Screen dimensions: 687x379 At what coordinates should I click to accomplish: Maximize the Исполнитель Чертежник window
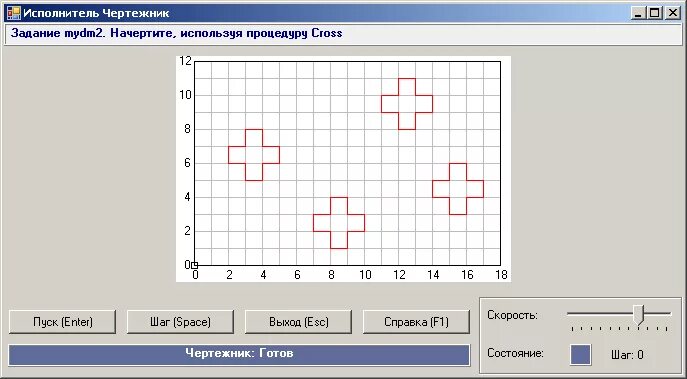pyautogui.click(x=655, y=14)
